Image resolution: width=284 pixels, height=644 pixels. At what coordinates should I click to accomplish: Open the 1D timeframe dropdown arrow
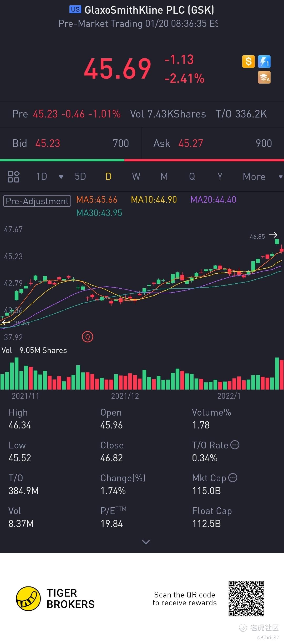point(61,177)
